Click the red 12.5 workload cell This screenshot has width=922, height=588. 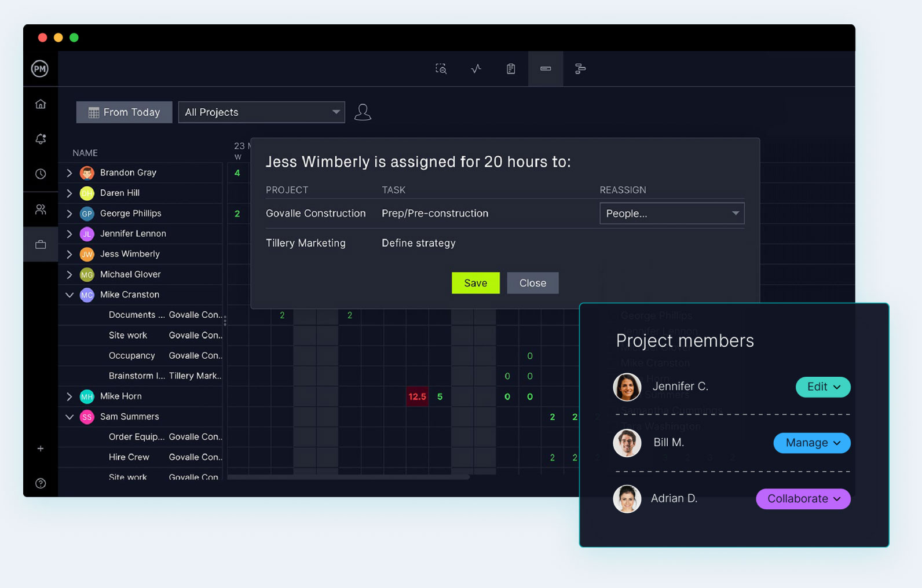[417, 396]
